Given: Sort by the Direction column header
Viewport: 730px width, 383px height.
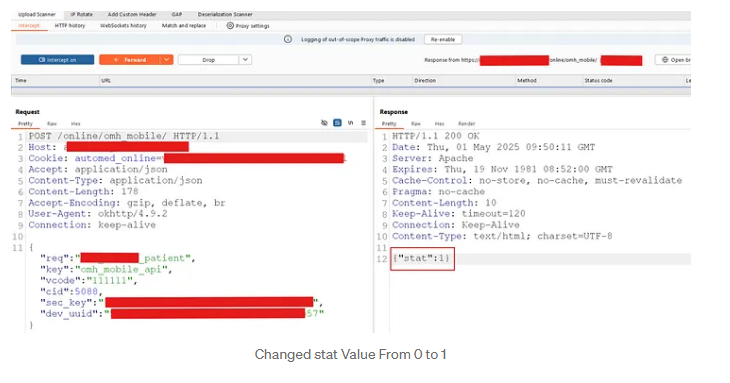Looking at the screenshot, I should pos(425,81).
